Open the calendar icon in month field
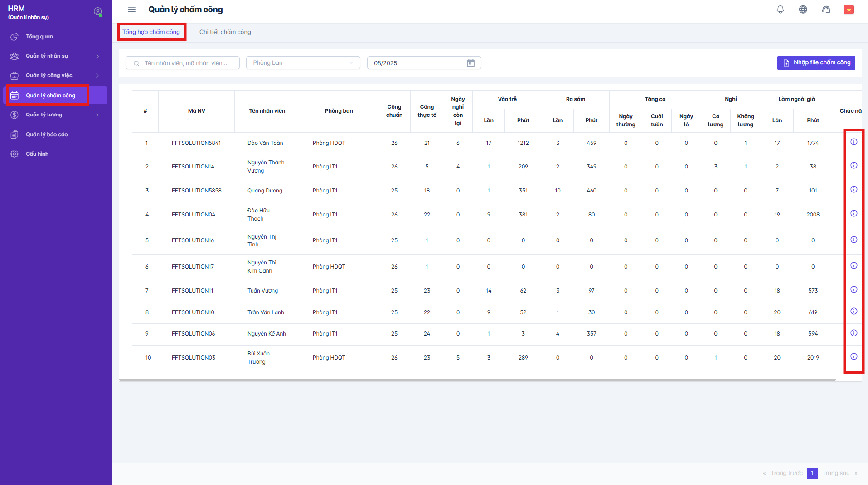 [470, 63]
